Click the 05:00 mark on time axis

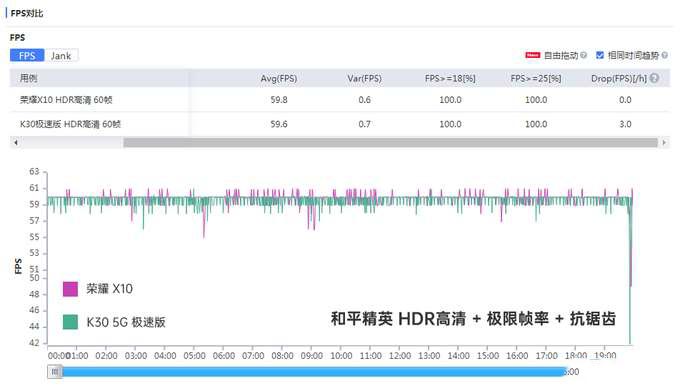(x=194, y=356)
